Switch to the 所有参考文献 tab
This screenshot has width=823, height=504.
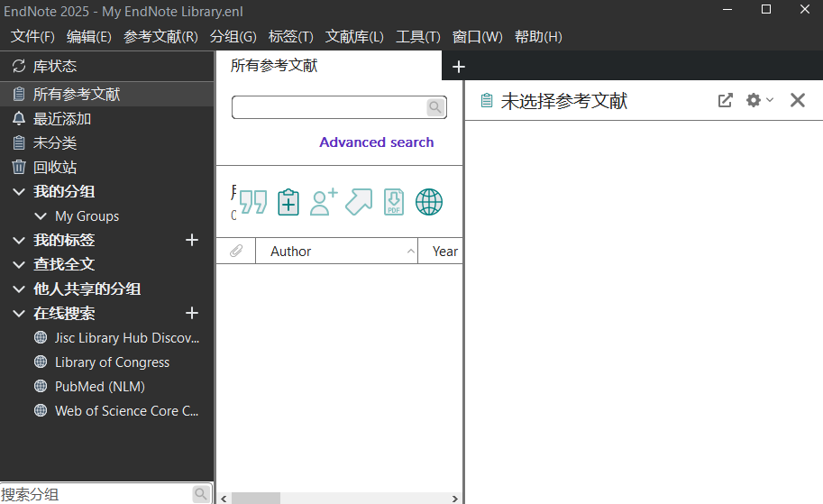[329, 66]
